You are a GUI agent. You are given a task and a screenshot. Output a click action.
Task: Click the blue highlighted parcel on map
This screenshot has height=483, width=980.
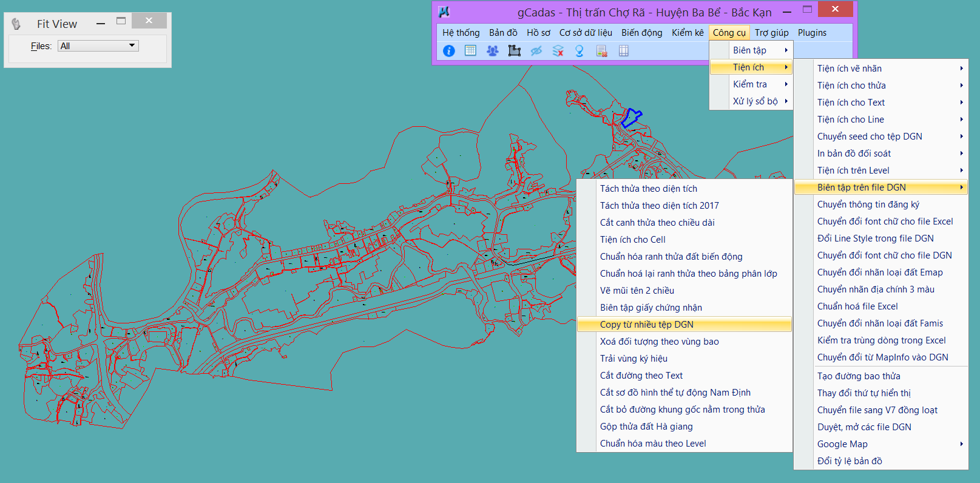(631, 117)
